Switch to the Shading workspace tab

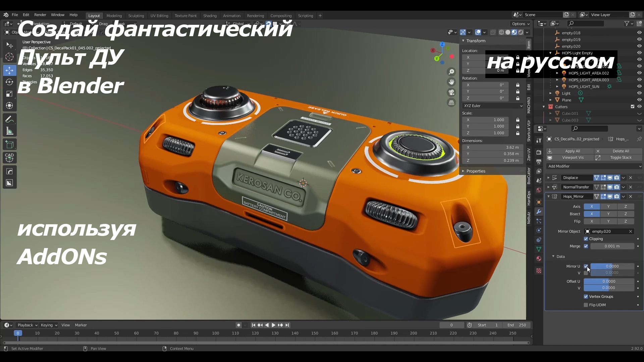coord(210,15)
